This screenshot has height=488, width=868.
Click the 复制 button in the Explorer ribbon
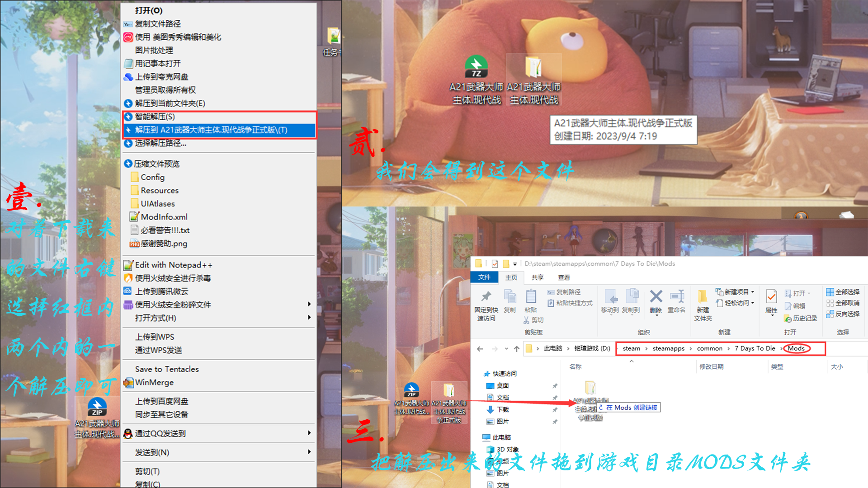pos(510,301)
